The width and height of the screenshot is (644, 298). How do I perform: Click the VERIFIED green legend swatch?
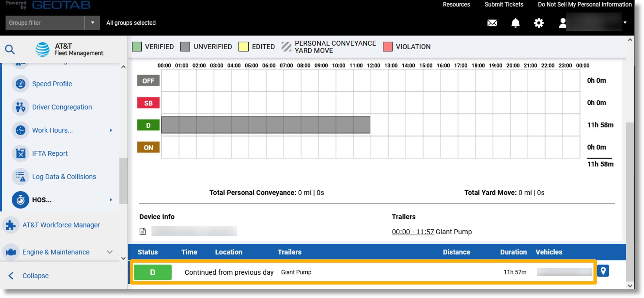(137, 47)
